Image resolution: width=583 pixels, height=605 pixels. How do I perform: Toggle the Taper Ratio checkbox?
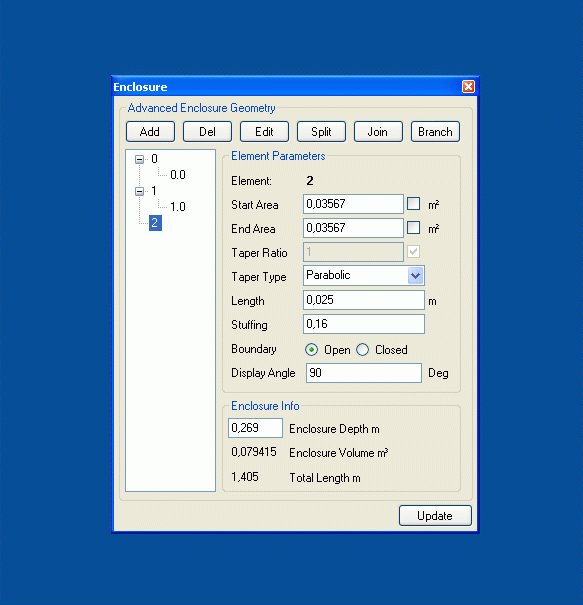(413, 252)
